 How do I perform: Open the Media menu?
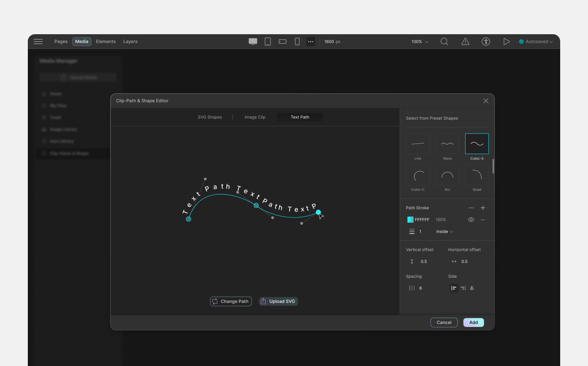82,41
